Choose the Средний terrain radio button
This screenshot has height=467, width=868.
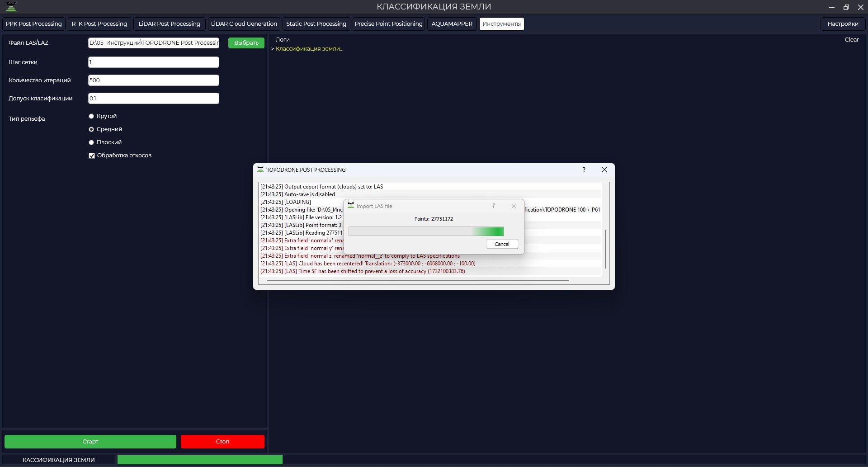(91, 129)
